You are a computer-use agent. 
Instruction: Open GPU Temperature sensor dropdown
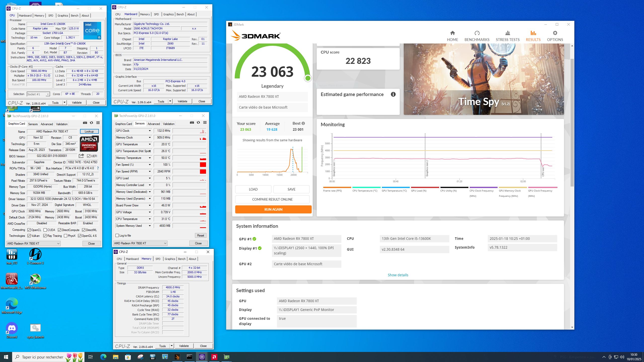point(149,144)
